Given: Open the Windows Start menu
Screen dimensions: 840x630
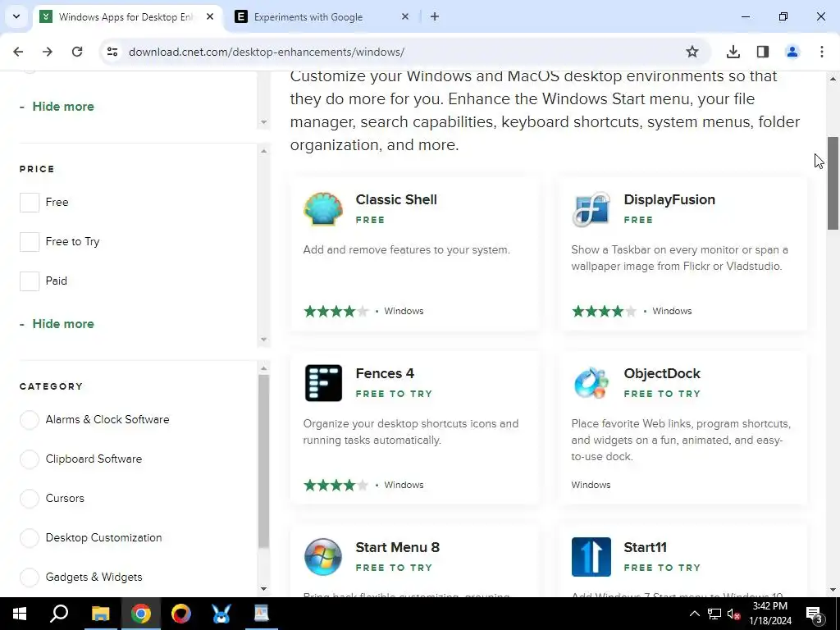Looking at the screenshot, I should click(20, 614).
